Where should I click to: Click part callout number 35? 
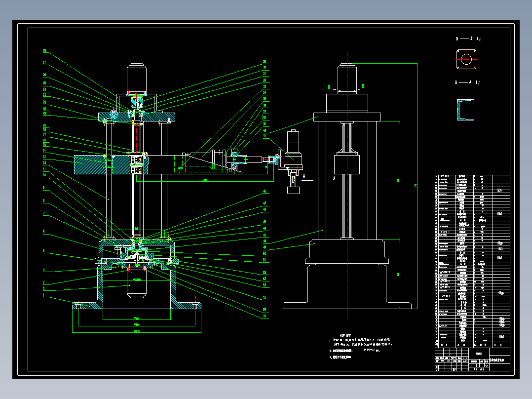coord(265,99)
